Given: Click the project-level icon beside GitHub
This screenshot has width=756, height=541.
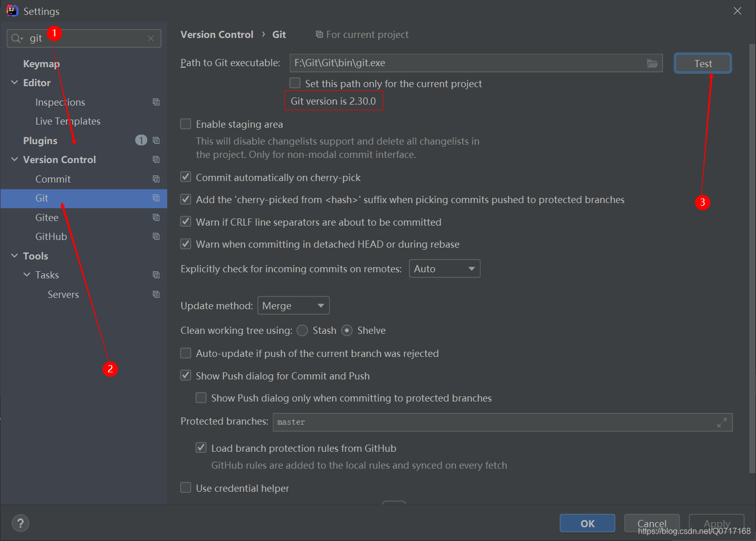Looking at the screenshot, I should [x=156, y=236].
